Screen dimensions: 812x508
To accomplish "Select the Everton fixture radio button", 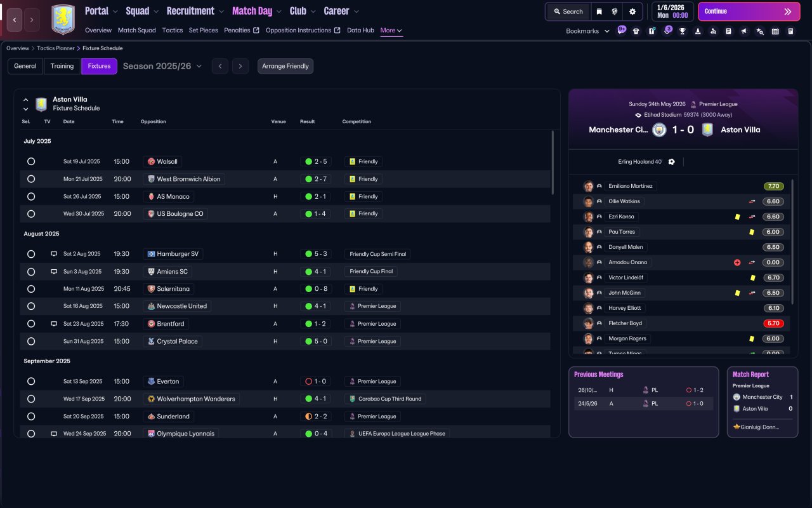I will (31, 382).
